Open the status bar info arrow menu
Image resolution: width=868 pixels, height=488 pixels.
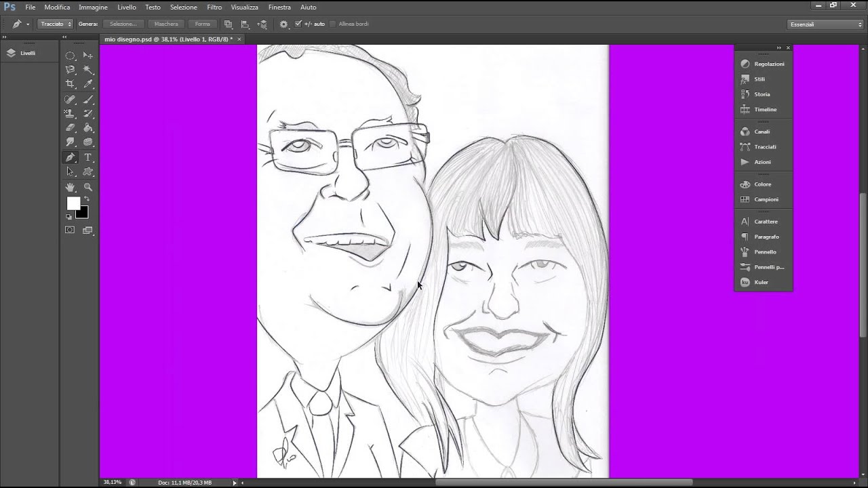click(235, 483)
